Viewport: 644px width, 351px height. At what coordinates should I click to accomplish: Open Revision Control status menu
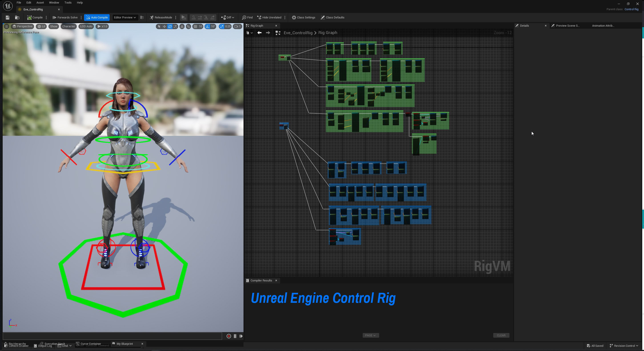pyautogui.click(x=624, y=346)
